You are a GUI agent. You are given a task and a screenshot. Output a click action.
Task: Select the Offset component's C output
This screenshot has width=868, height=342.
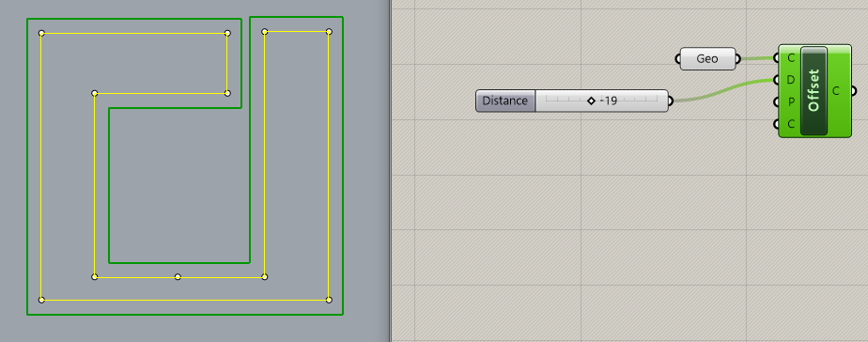[835, 91]
